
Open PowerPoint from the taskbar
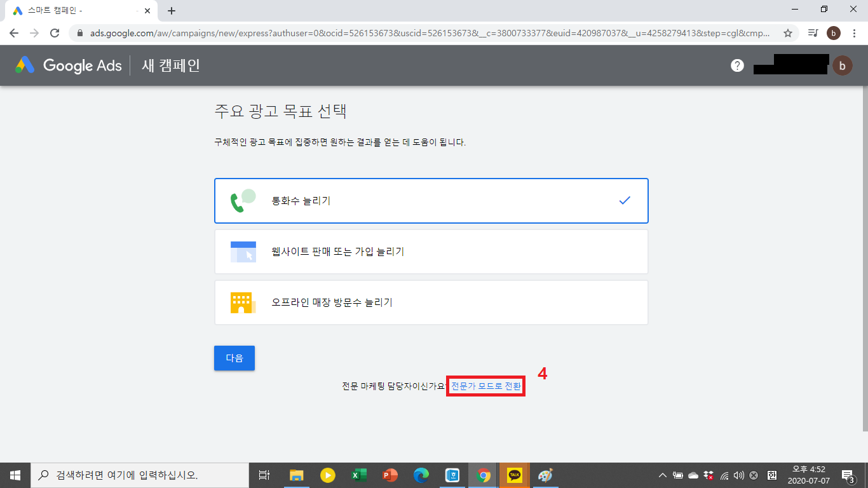390,475
